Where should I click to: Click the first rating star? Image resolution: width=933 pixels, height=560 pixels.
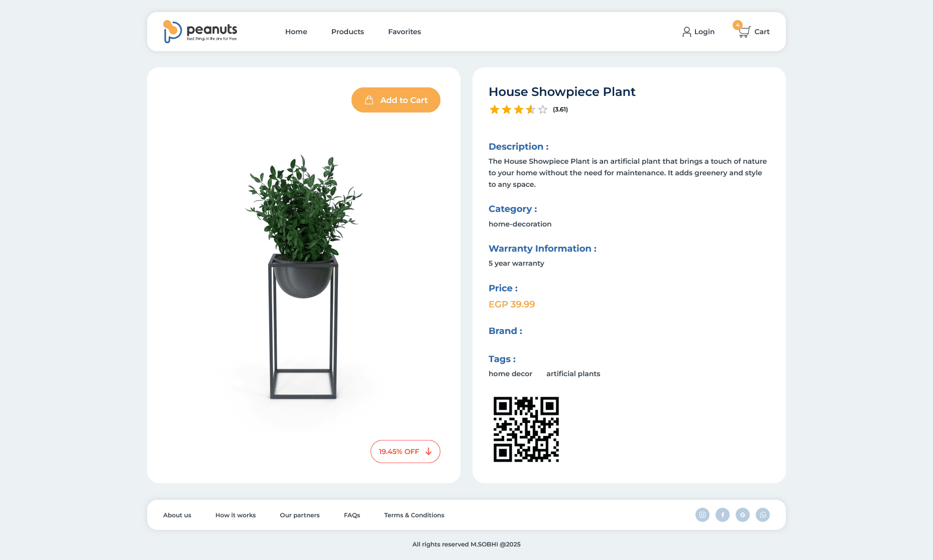pyautogui.click(x=495, y=109)
